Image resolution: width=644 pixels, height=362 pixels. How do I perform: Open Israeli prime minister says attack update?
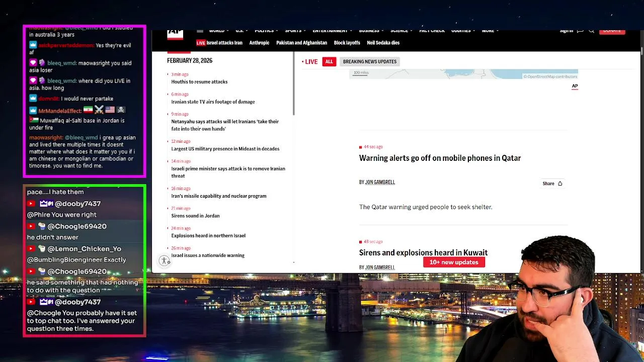[x=228, y=172]
